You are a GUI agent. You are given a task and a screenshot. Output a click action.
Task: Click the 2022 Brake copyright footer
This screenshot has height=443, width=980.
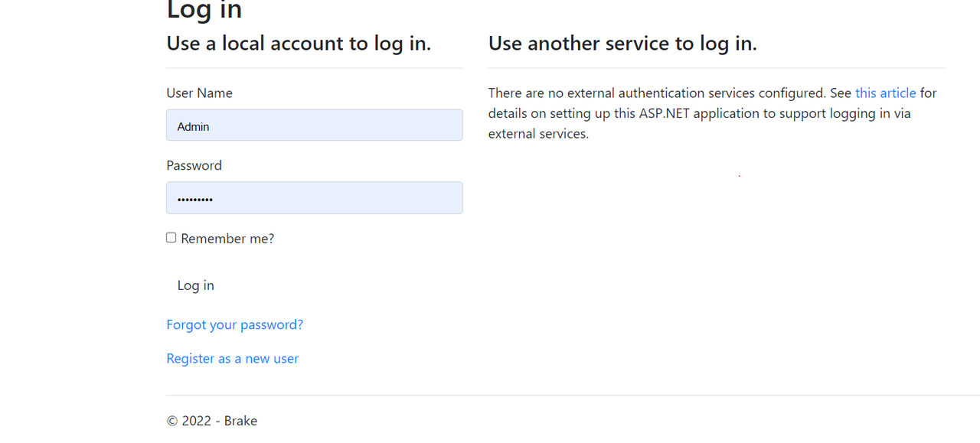tap(211, 420)
